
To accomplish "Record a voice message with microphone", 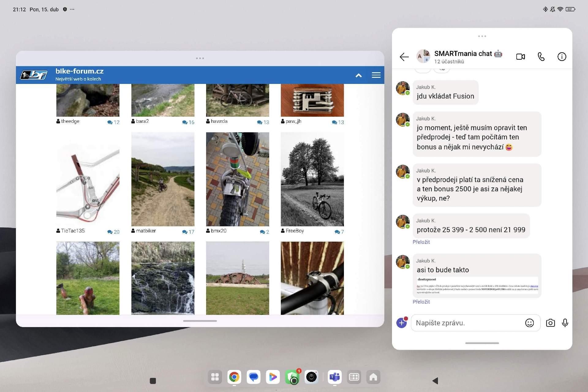I will (565, 323).
